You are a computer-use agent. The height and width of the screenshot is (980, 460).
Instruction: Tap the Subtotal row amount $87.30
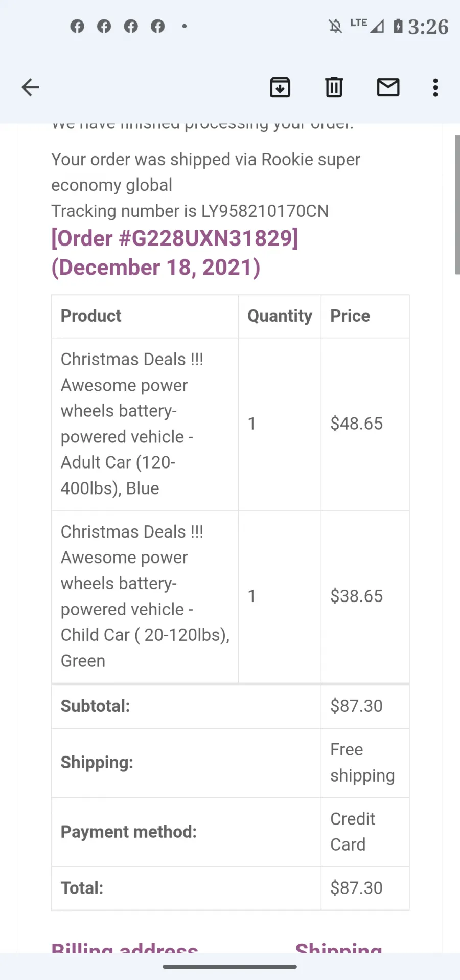coord(356,706)
